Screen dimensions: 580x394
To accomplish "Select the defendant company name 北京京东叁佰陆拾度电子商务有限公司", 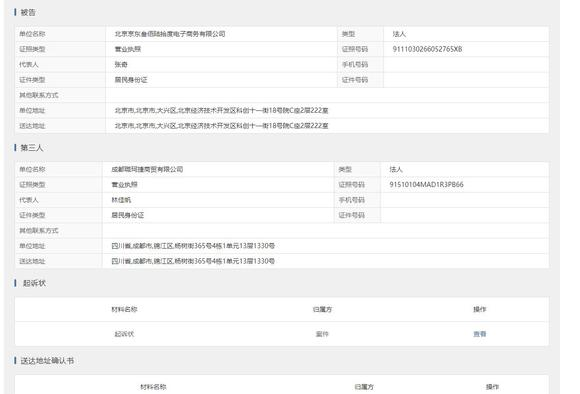I will coord(170,34).
